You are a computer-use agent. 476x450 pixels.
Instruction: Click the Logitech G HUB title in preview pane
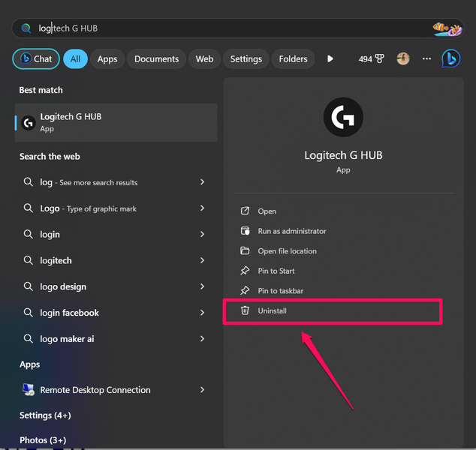(x=343, y=155)
